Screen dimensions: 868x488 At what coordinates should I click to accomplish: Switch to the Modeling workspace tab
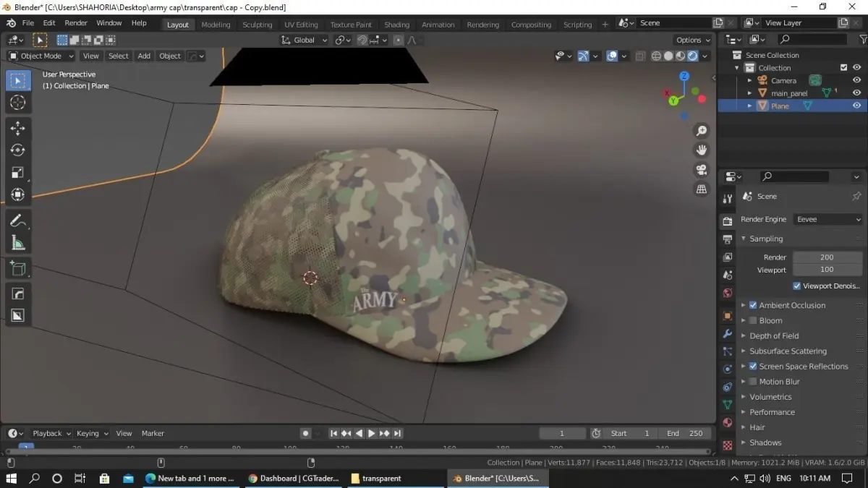click(216, 25)
